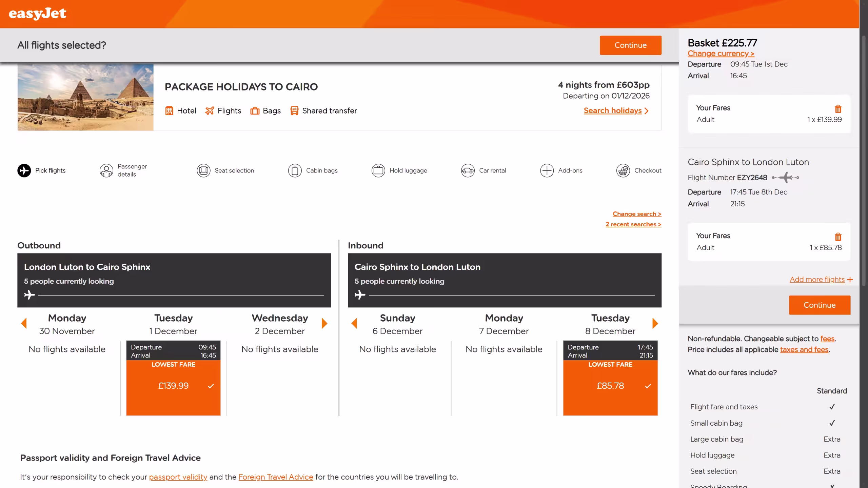The width and height of the screenshot is (868, 488).
Task: Go to Hold luggage step label
Action: click(x=408, y=170)
